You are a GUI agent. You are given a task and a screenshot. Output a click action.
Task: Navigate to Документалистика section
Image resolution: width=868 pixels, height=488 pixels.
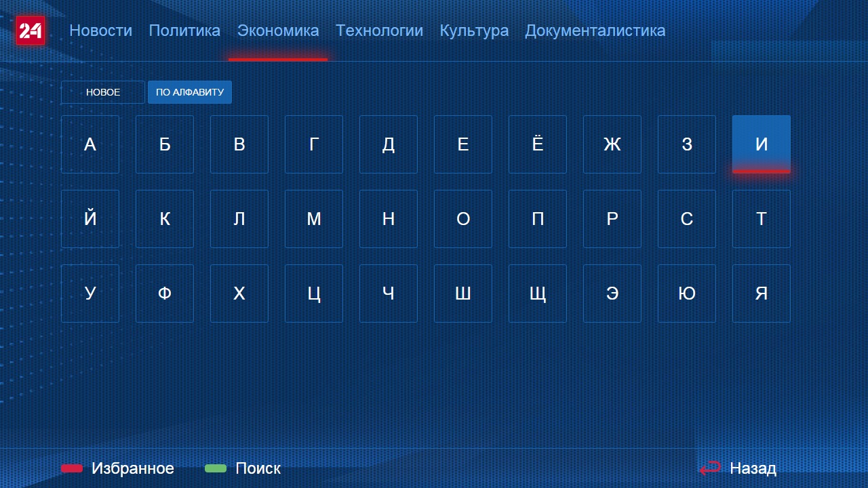tap(595, 30)
